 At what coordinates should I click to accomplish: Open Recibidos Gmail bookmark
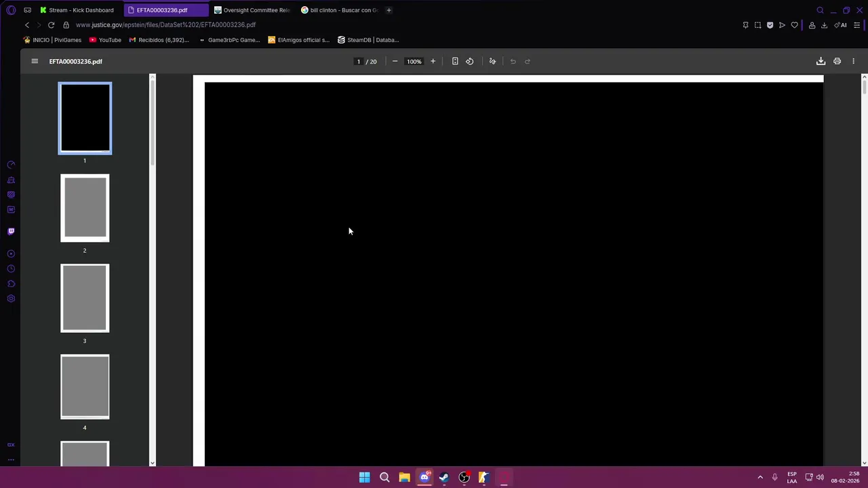[159, 40]
